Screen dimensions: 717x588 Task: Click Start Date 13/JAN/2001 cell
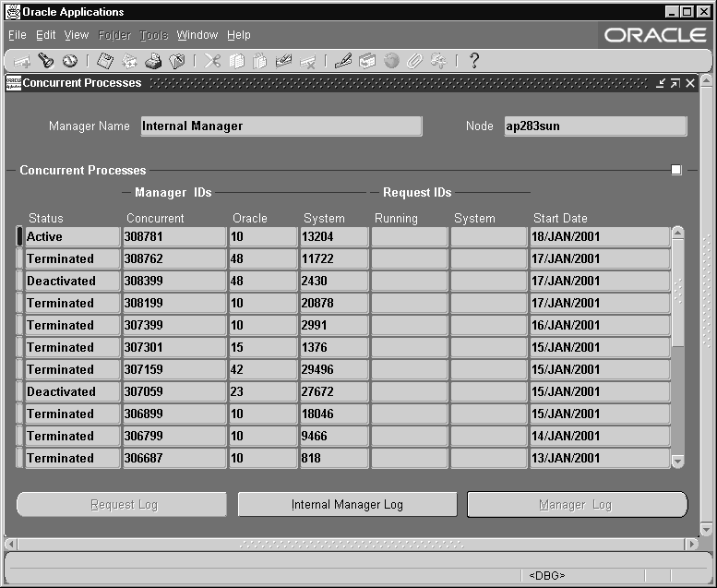point(600,458)
